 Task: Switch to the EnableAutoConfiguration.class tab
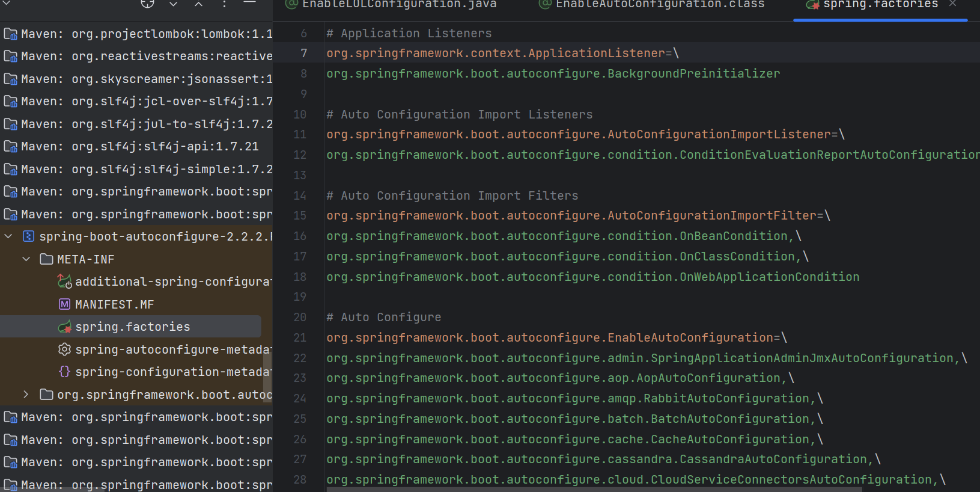[651, 5]
